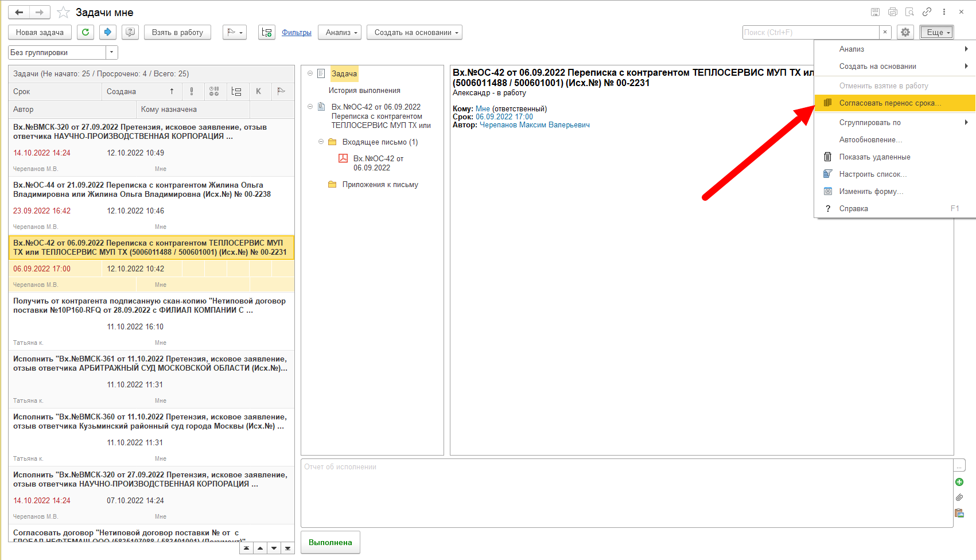Image resolution: width=976 pixels, height=560 pixels.
Task: Refresh the task list with green arrow
Action: [x=85, y=32]
